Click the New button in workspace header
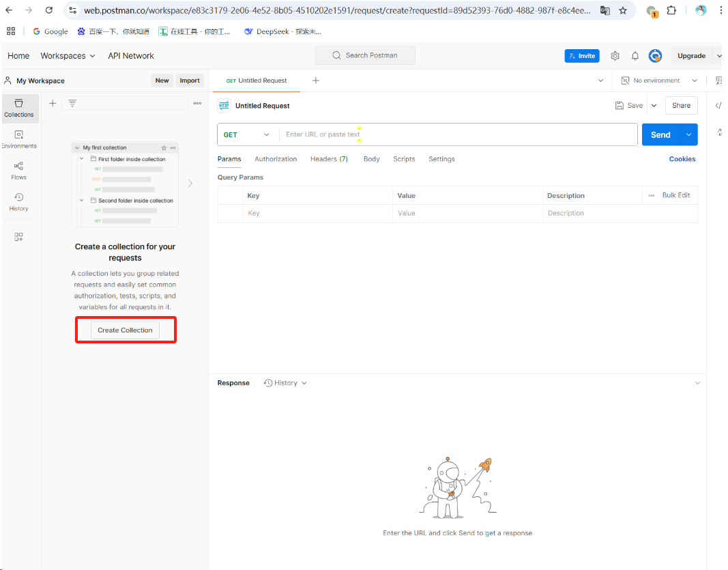This screenshot has width=728, height=570. (162, 81)
